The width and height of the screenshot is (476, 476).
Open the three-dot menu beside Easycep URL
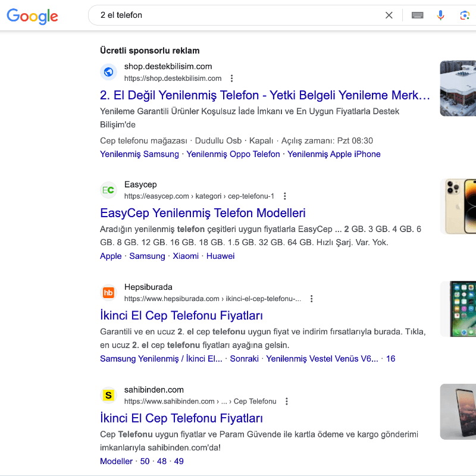tap(285, 196)
